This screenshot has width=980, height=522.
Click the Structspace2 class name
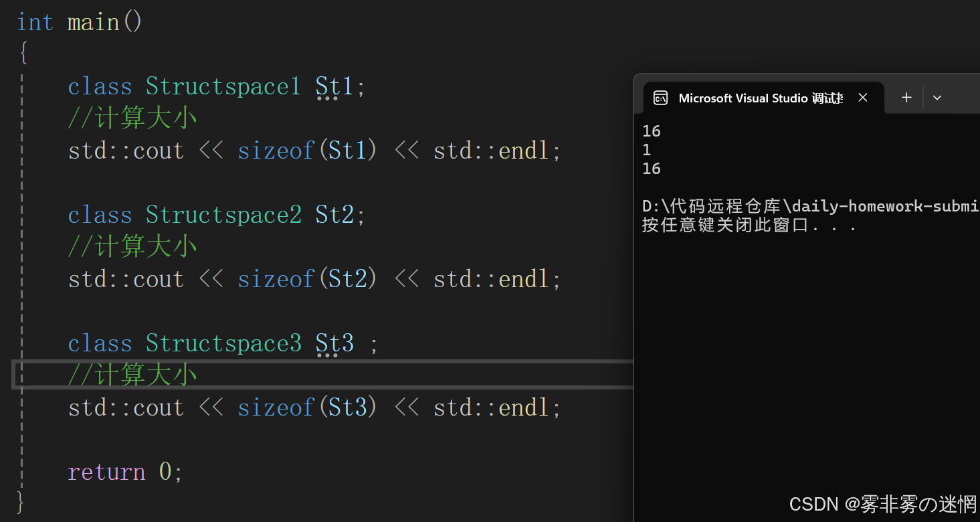point(223,215)
